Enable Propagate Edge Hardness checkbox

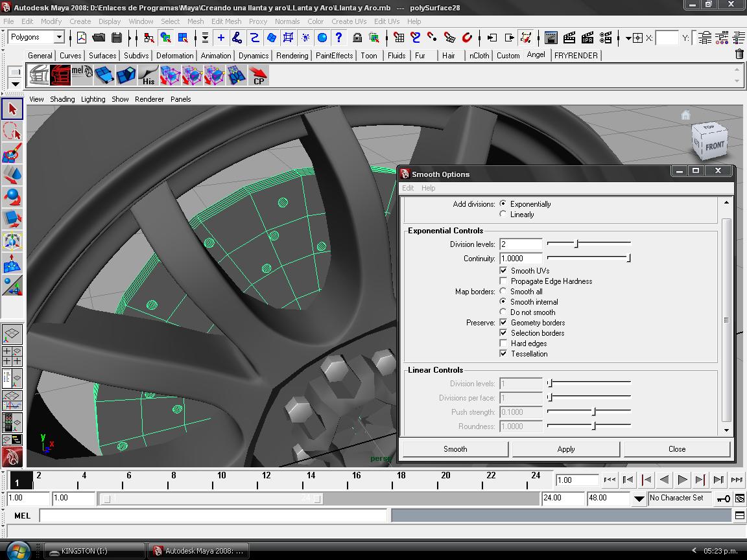[x=503, y=281]
